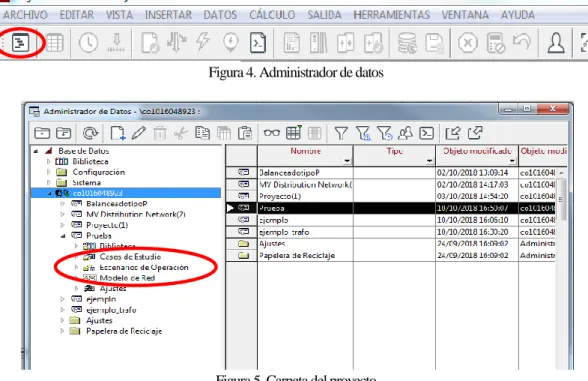The height and width of the screenshot is (381, 588).
Task: Open the DATOS menu
Action: 220,15
